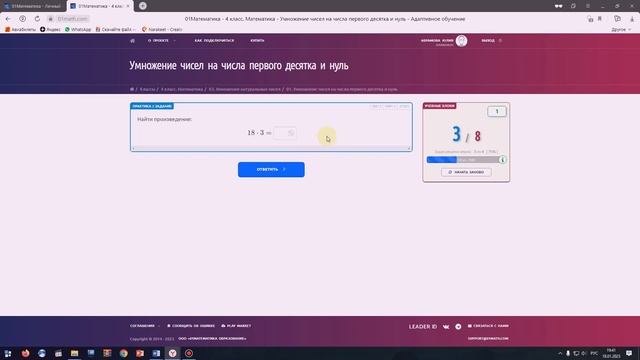Expand the О проекте menu
The image size is (640, 360).
162,40
